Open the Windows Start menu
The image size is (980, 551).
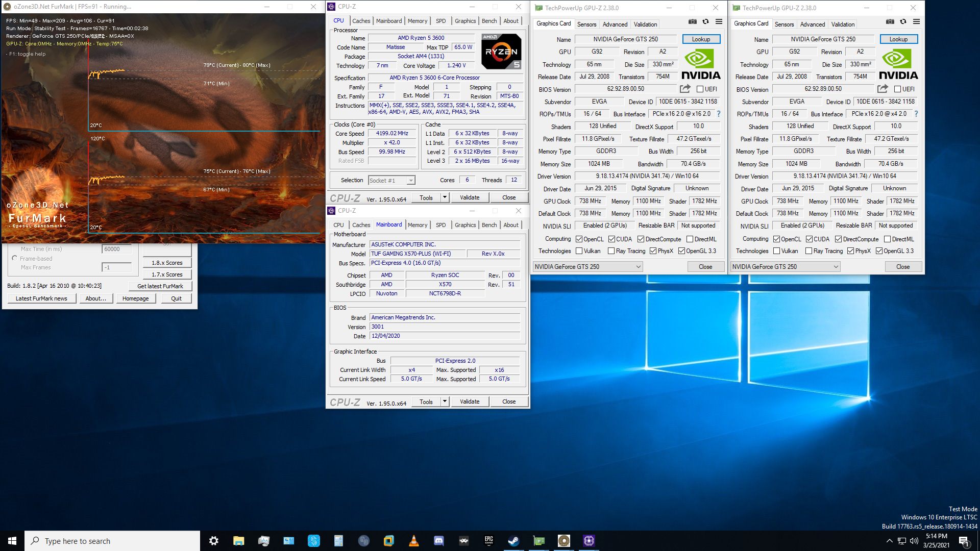12,541
